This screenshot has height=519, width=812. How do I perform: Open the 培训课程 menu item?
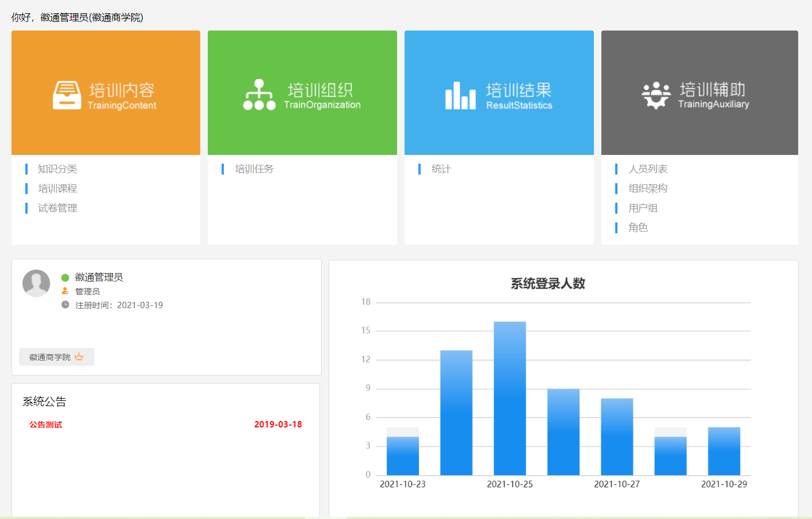click(x=58, y=188)
